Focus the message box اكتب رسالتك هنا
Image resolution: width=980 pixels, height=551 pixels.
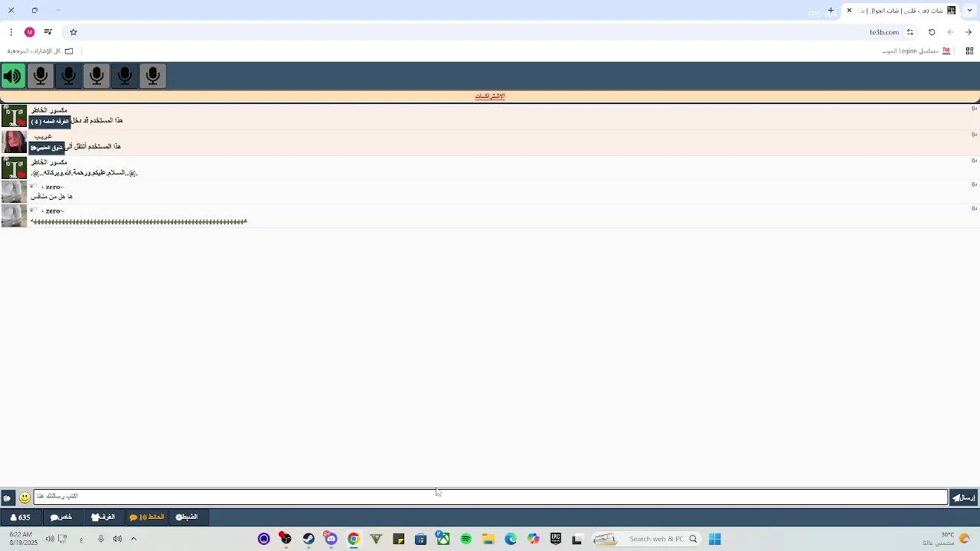pyautogui.click(x=491, y=497)
